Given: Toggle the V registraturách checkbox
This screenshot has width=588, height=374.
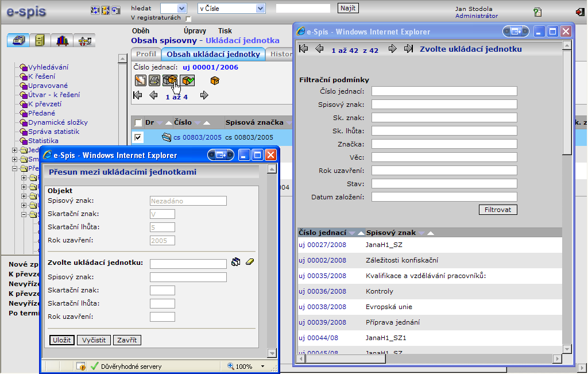Looking at the screenshot, I should [188, 19].
